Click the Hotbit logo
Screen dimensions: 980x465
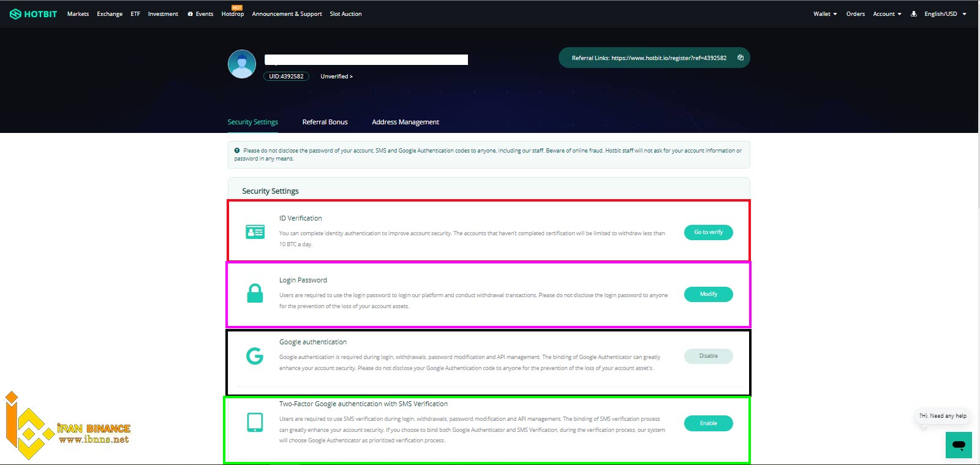pos(34,13)
